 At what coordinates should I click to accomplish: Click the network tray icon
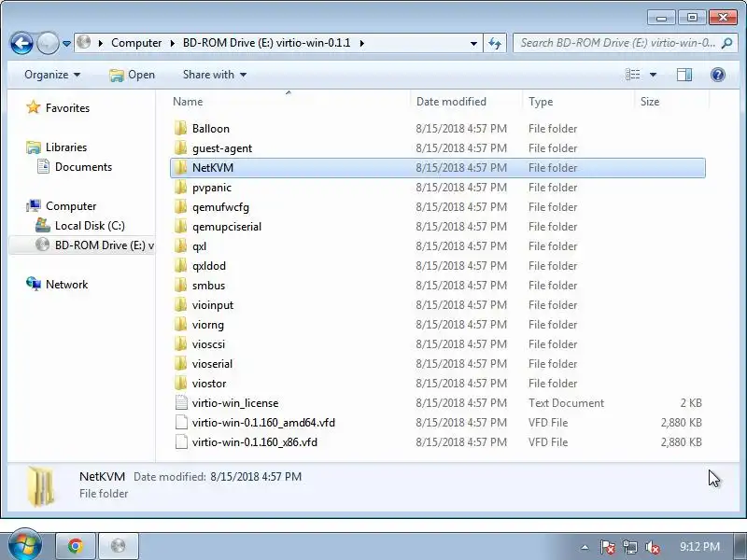[x=629, y=547]
